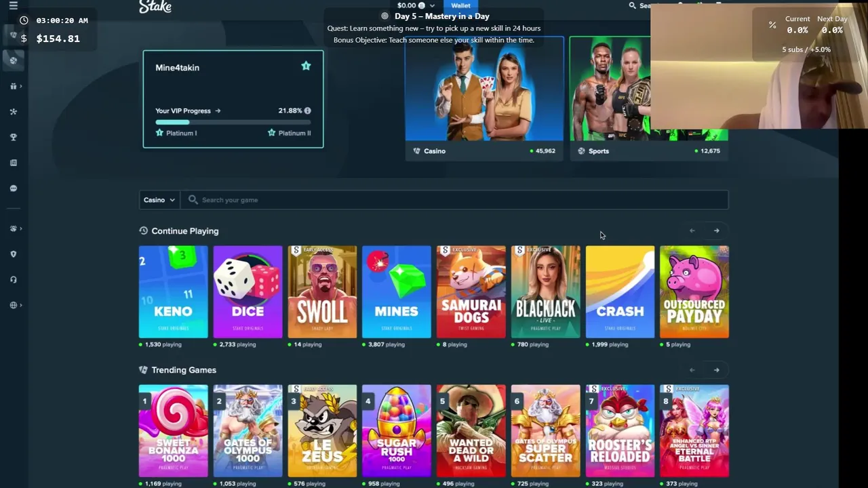Open the Blog news icon in sidebar

click(13, 163)
